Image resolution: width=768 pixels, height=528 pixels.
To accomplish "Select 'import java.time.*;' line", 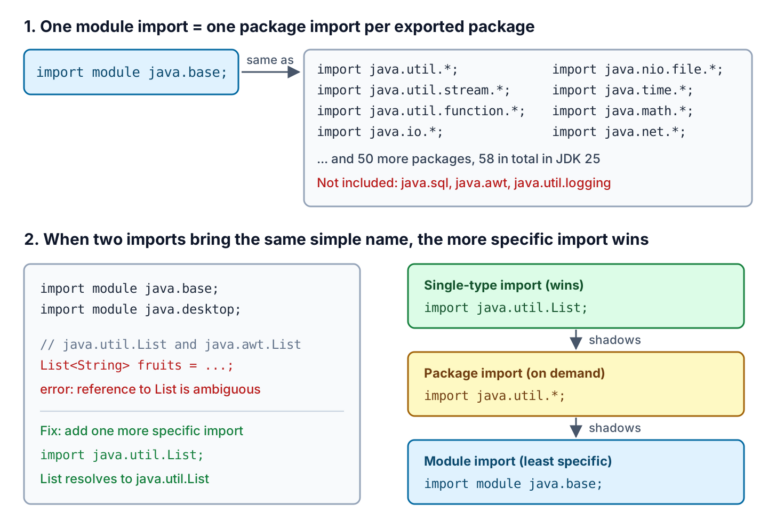I will tap(623, 90).
